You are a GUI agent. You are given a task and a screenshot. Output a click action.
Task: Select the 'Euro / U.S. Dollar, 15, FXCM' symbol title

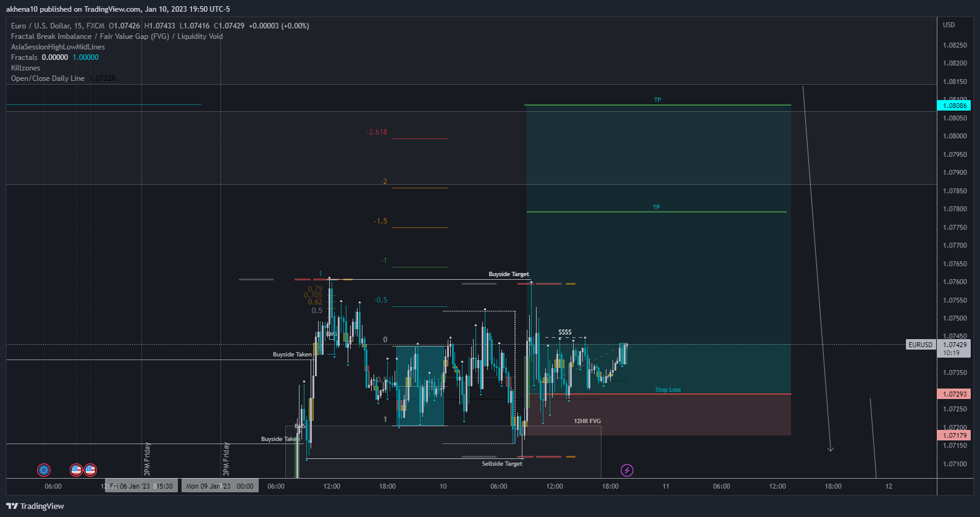pyautogui.click(x=57, y=26)
